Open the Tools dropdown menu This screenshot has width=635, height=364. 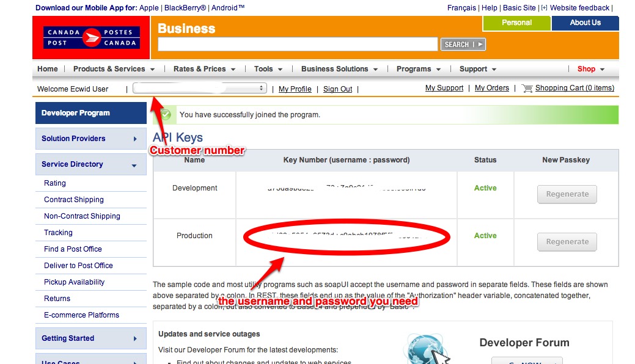pos(268,69)
